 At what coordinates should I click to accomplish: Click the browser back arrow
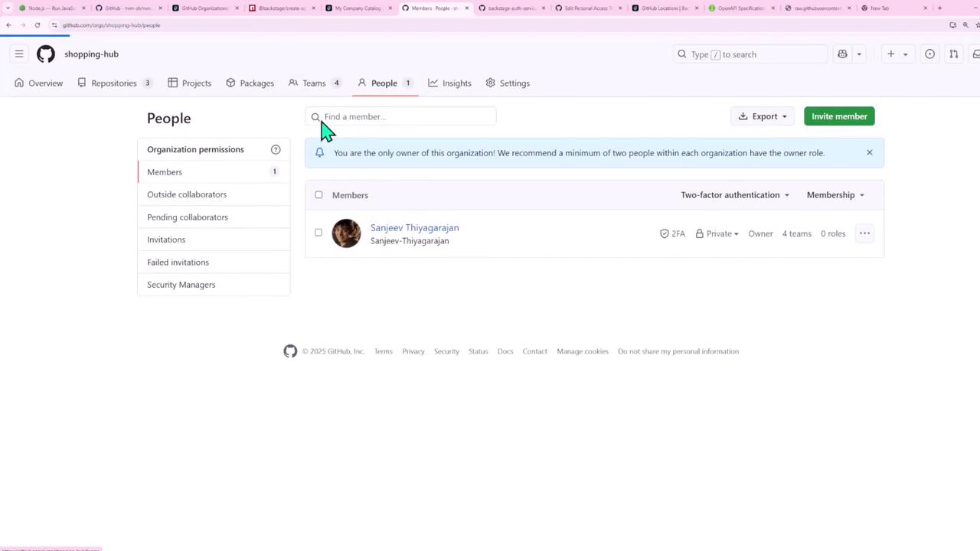click(8, 24)
